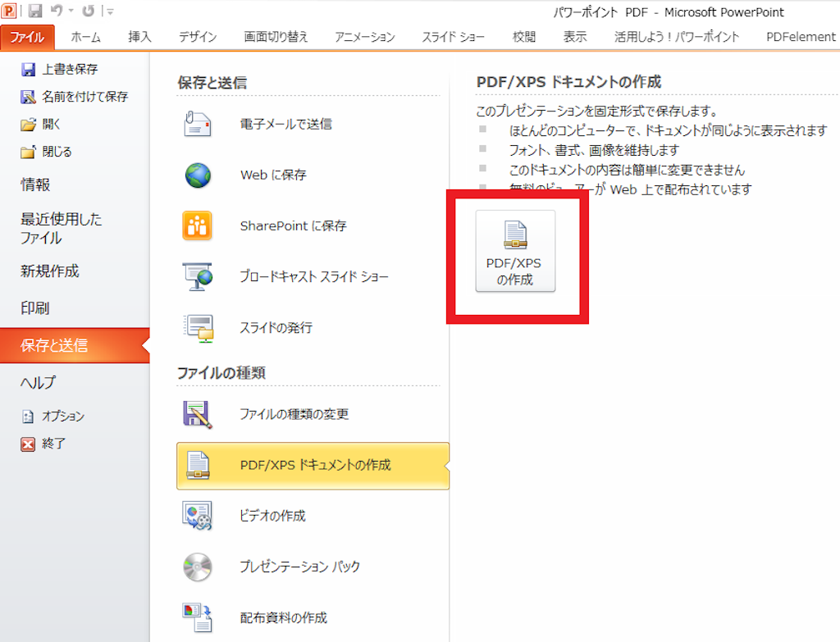Switch to the ホーム tab
840x642 pixels.
coord(85,37)
